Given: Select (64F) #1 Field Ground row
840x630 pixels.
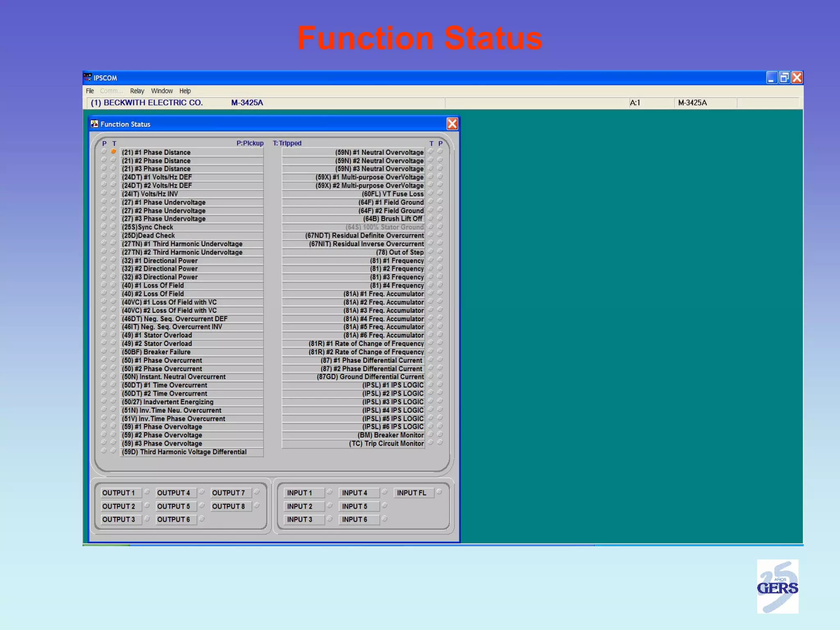Looking at the screenshot, I should [x=353, y=202].
